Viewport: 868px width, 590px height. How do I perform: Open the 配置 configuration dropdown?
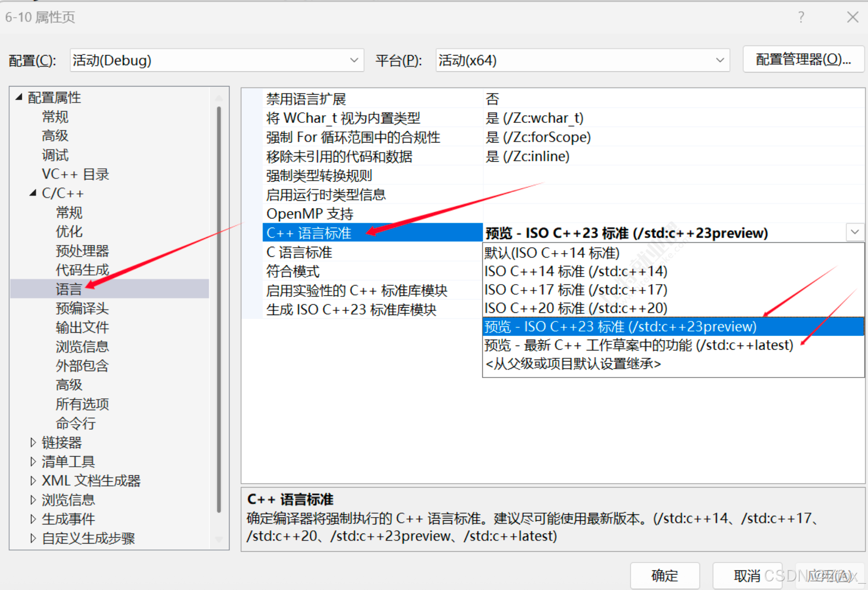(217, 60)
